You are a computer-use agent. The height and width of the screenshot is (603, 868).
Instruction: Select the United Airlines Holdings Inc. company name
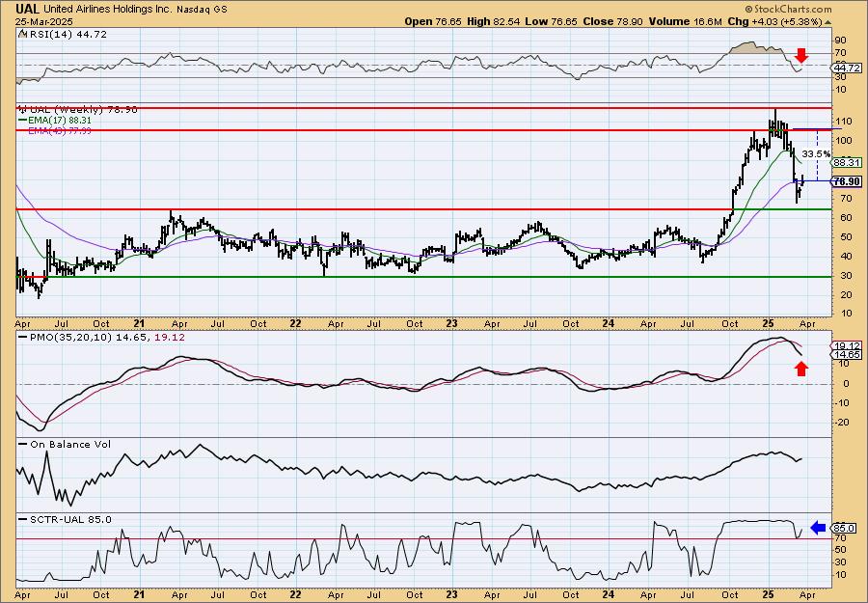click(x=109, y=10)
